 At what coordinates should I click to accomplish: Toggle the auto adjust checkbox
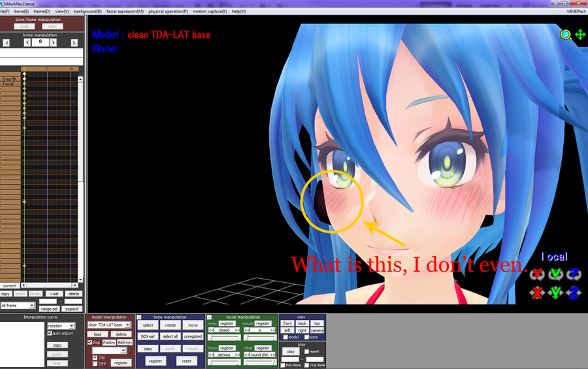(50, 333)
